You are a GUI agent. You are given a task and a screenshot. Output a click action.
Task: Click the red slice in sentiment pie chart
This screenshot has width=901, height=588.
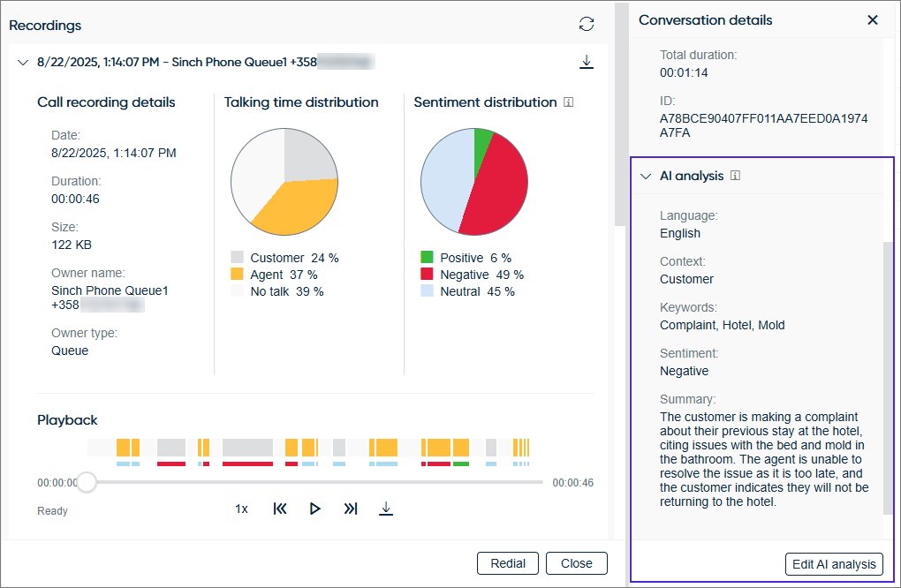pyautogui.click(x=495, y=194)
